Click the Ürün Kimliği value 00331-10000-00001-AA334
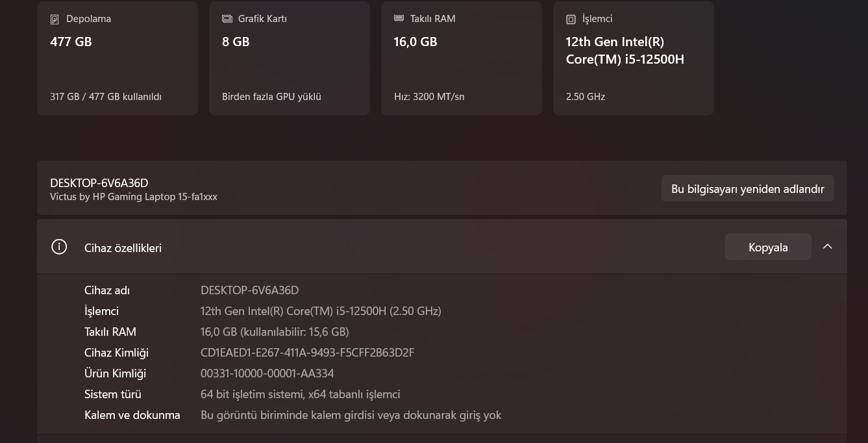Viewport: 868px width, 443px height. (x=267, y=373)
